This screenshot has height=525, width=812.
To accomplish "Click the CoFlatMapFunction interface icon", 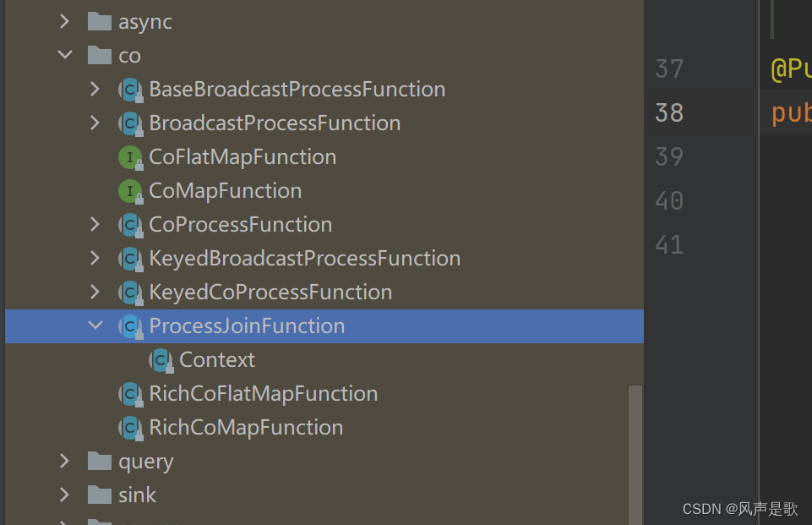I will tap(129, 157).
